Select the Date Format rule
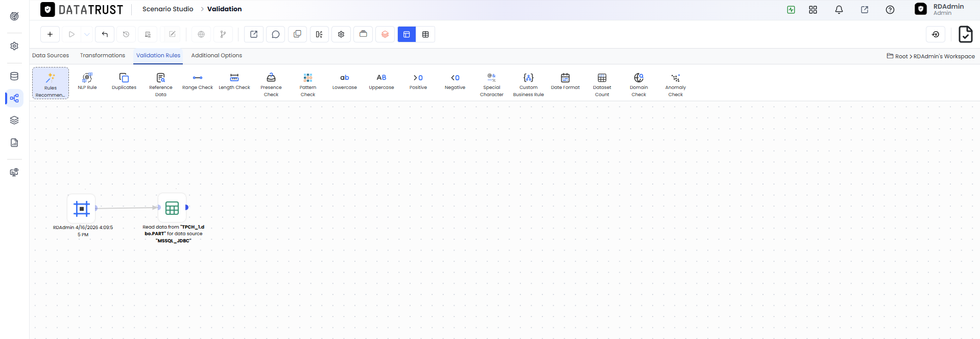 (565, 82)
